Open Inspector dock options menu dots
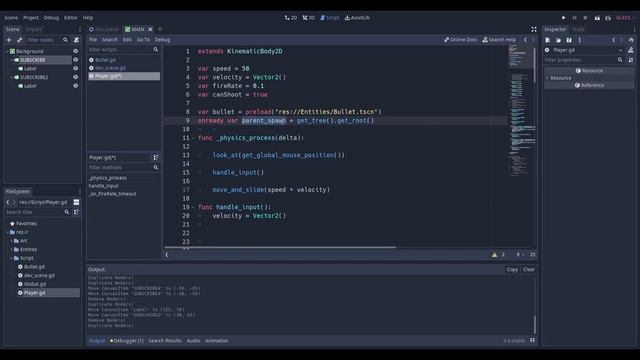640x360 pixels. point(635,29)
